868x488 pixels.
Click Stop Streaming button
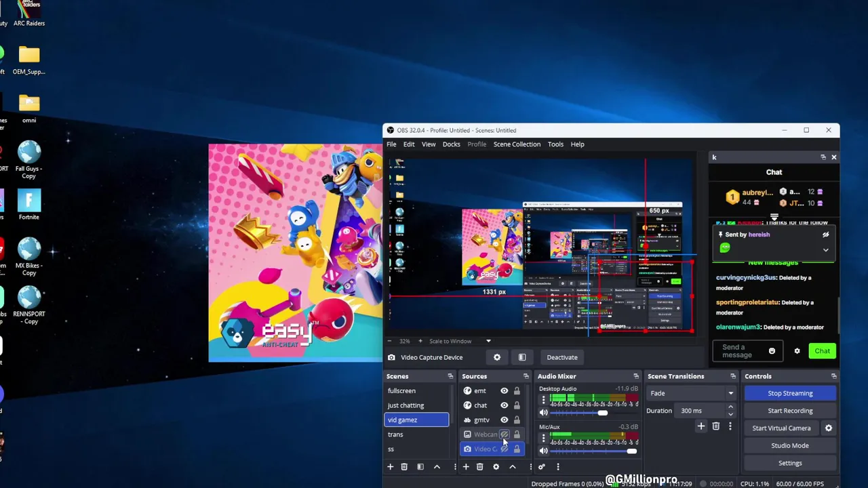click(790, 393)
